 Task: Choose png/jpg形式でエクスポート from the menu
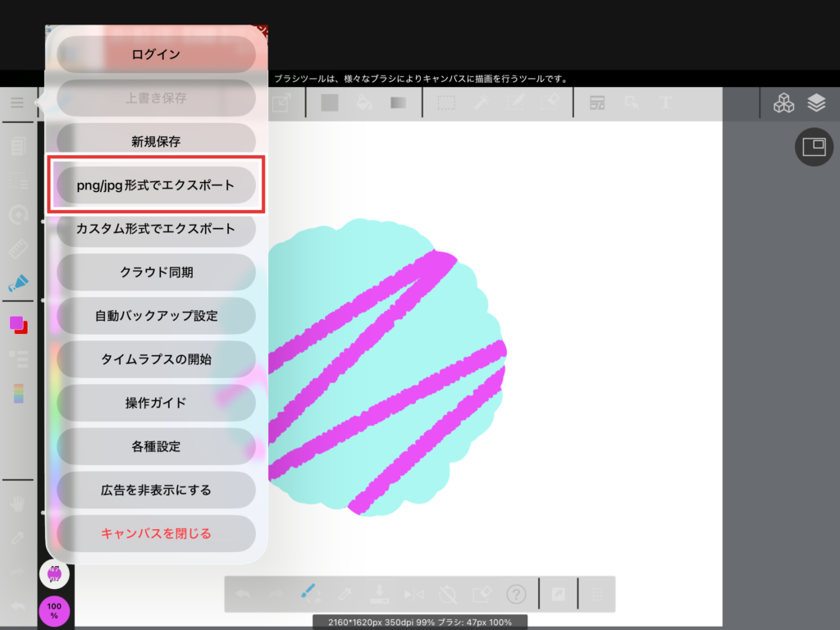click(156, 186)
